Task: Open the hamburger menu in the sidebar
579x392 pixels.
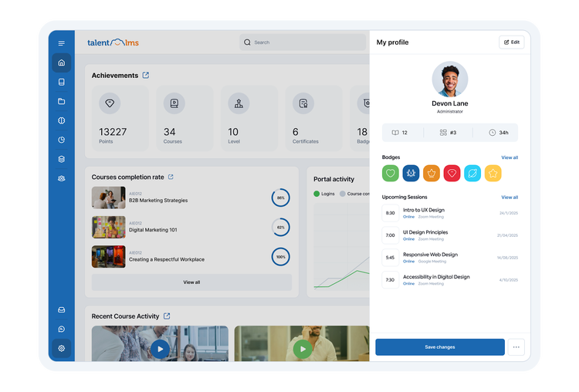Action: 61,43
